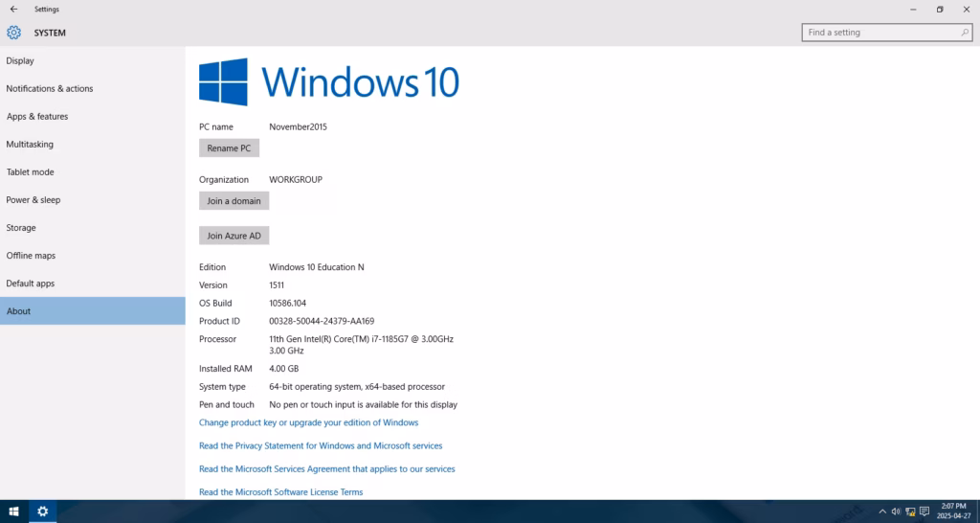Click the OS Build value 10586.104
This screenshot has width=980, height=523.
(x=287, y=304)
